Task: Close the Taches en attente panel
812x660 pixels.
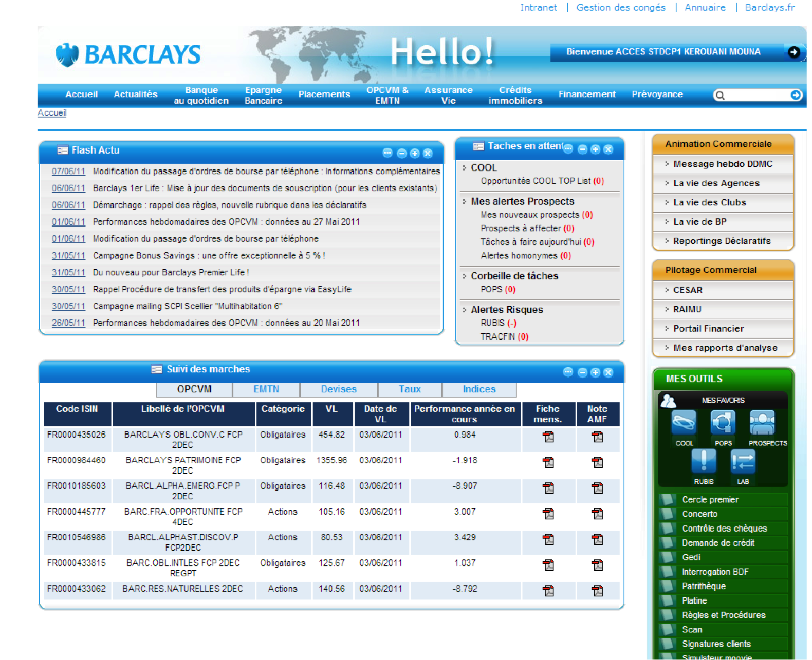Action: (x=608, y=149)
